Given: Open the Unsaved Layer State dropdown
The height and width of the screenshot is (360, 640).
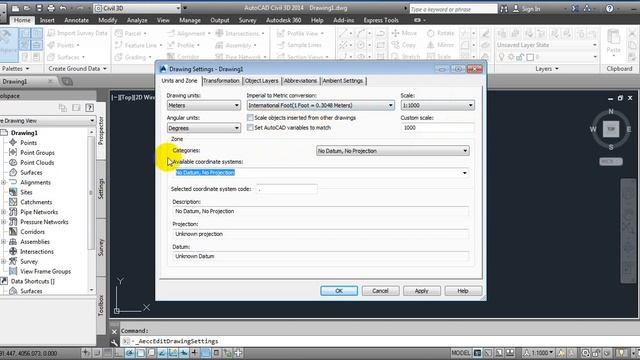Looking at the screenshot, I should (x=547, y=45).
